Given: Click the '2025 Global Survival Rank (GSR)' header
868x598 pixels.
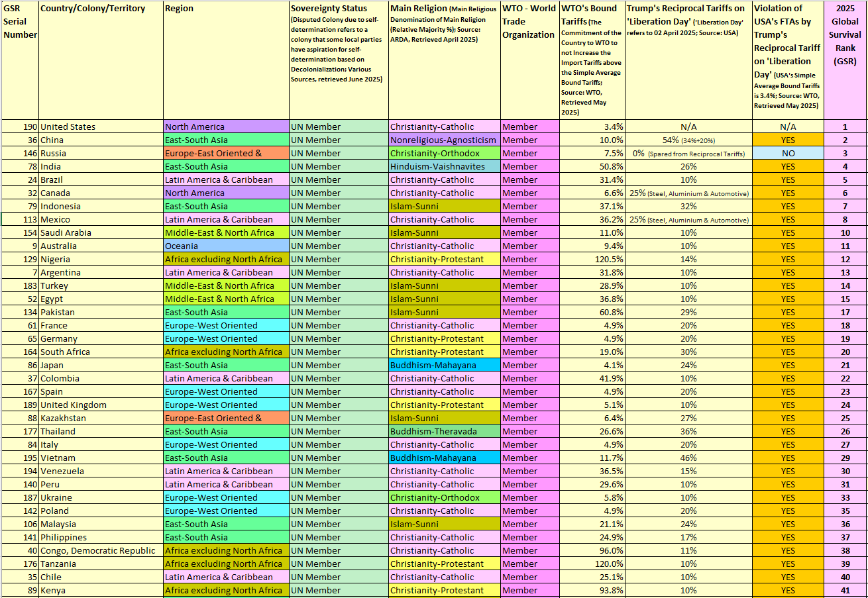Looking at the screenshot, I should (x=845, y=61).
